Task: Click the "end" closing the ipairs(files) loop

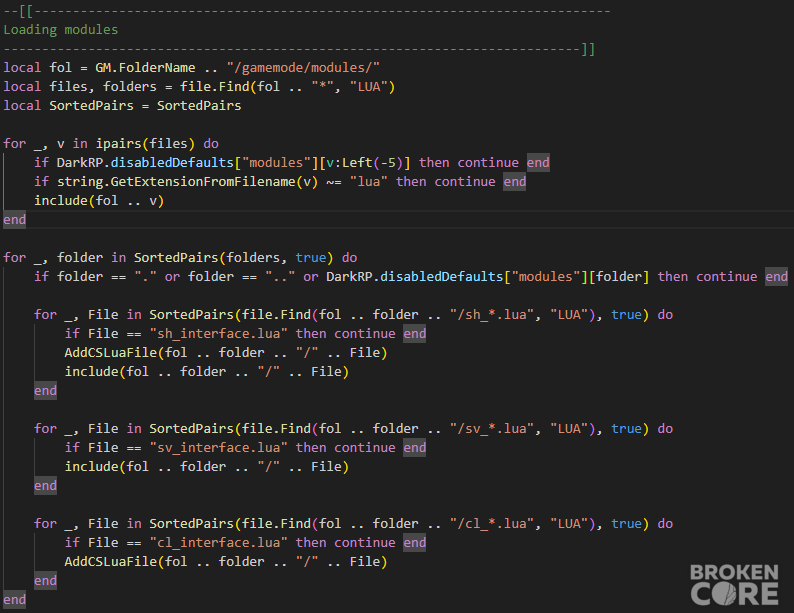Action: click(15, 220)
